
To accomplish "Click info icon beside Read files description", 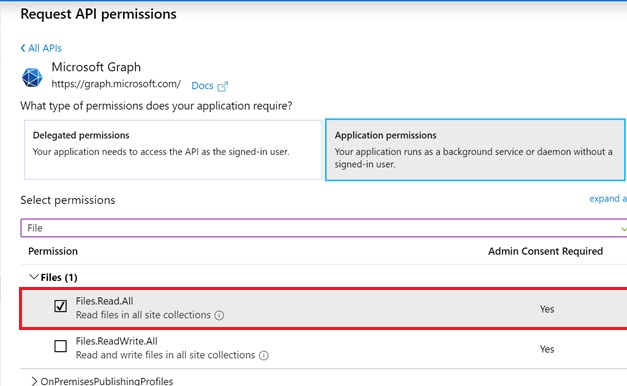I will tap(219, 315).
